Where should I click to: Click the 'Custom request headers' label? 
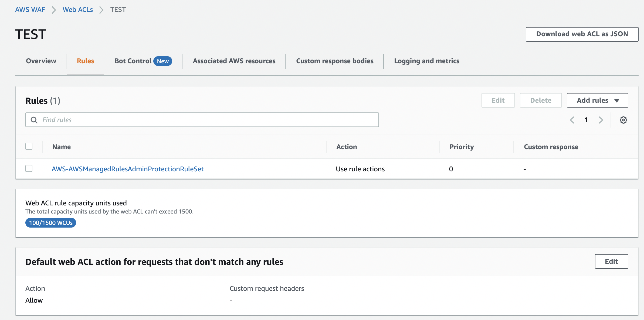[x=267, y=289]
